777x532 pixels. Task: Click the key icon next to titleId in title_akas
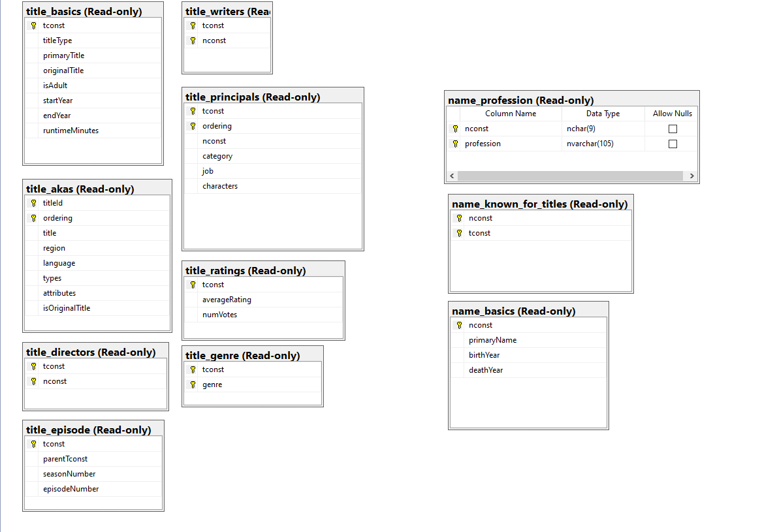coord(34,203)
